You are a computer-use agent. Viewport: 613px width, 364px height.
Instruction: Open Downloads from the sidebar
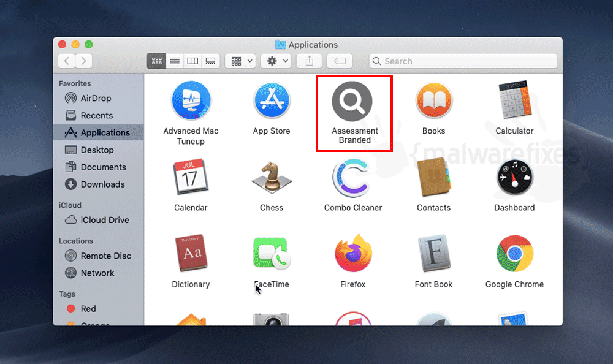coord(99,184)
